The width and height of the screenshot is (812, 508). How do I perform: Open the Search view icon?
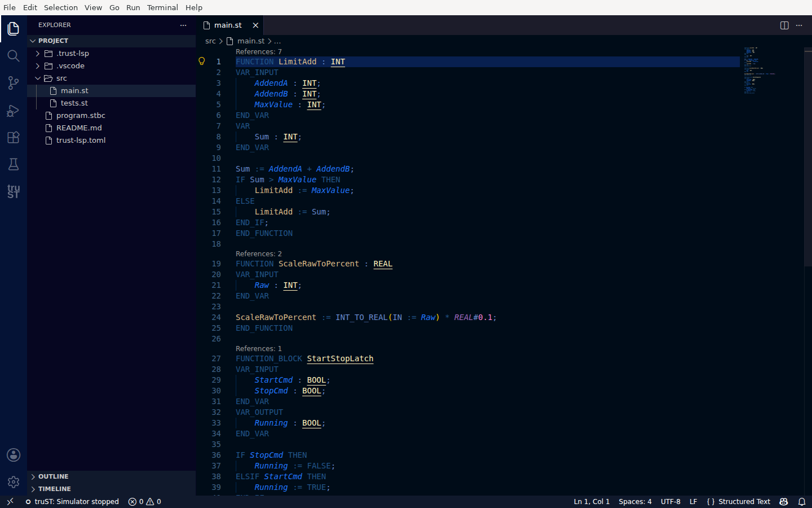point(14,56)
